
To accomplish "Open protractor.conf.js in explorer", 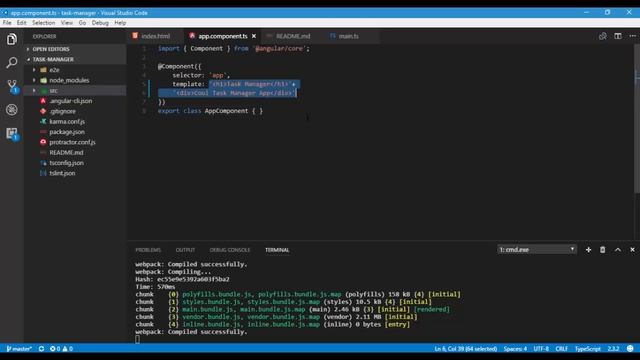I will (x=72, y=142).
